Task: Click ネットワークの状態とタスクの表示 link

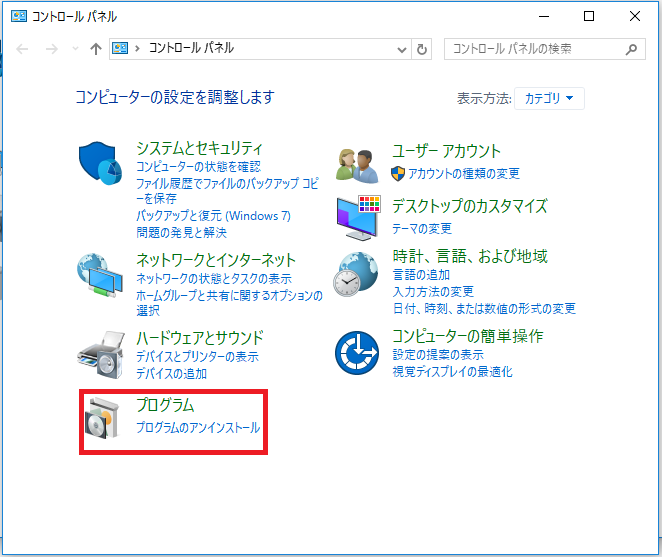Action: (x=214, y=279)
